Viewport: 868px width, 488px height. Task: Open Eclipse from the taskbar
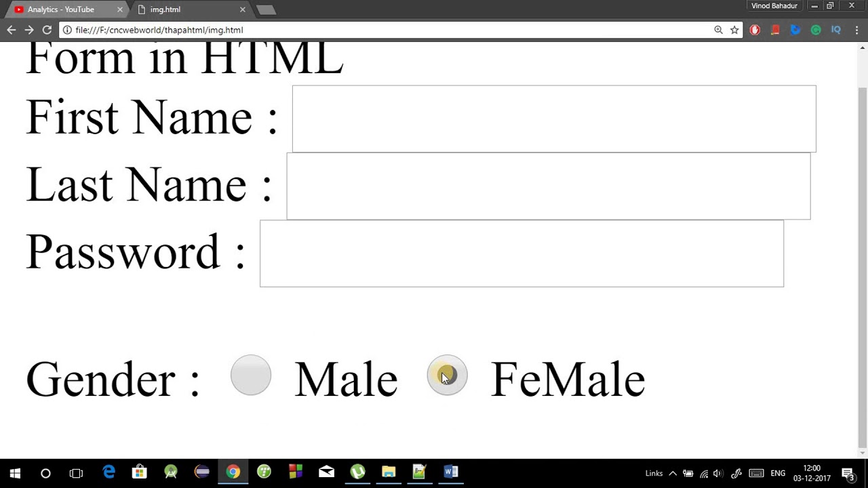pyautogui.click(x=202, y=472)
